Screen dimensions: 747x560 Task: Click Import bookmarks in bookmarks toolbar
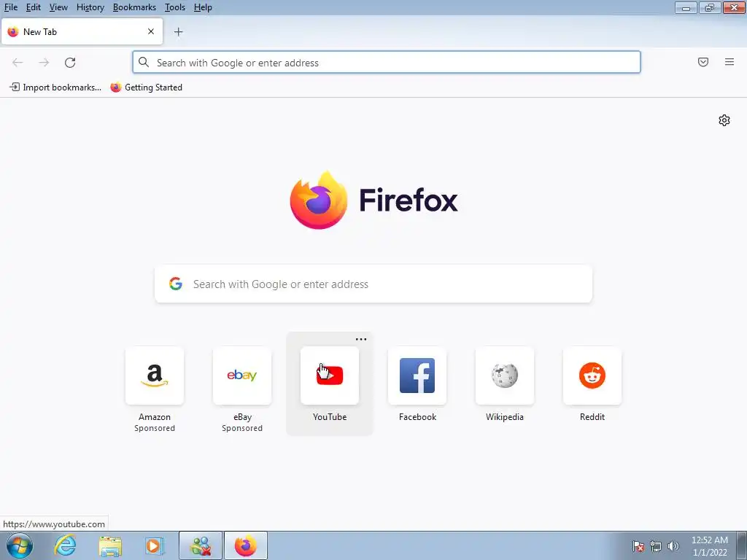(x=55, y=87)
